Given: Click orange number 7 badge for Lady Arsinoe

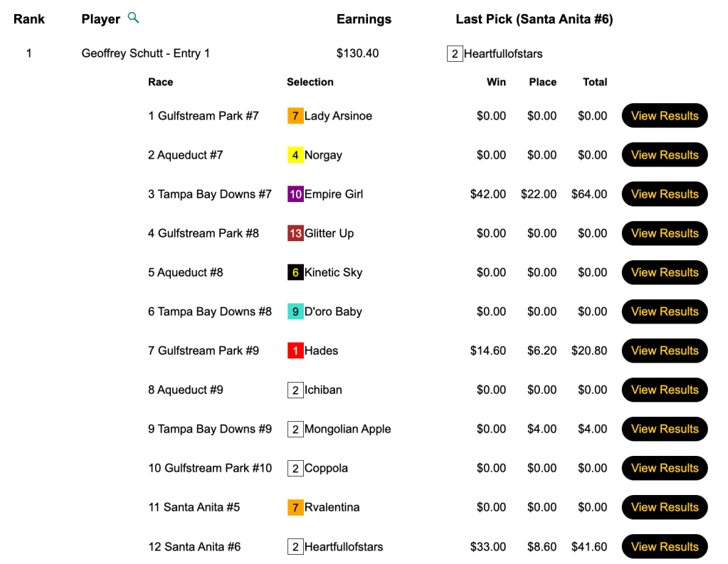Looking at the screenshot, I should (295, 116).
